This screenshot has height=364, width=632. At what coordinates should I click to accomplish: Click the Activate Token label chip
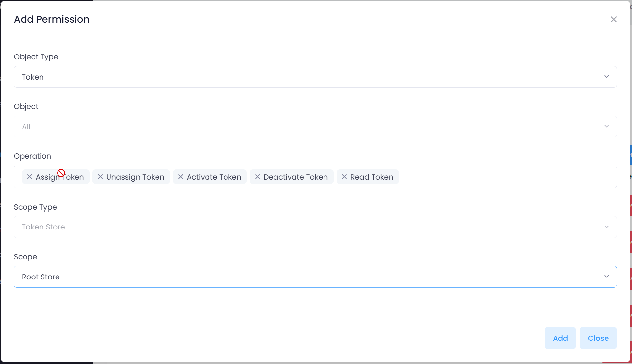[x=214, y=177]
